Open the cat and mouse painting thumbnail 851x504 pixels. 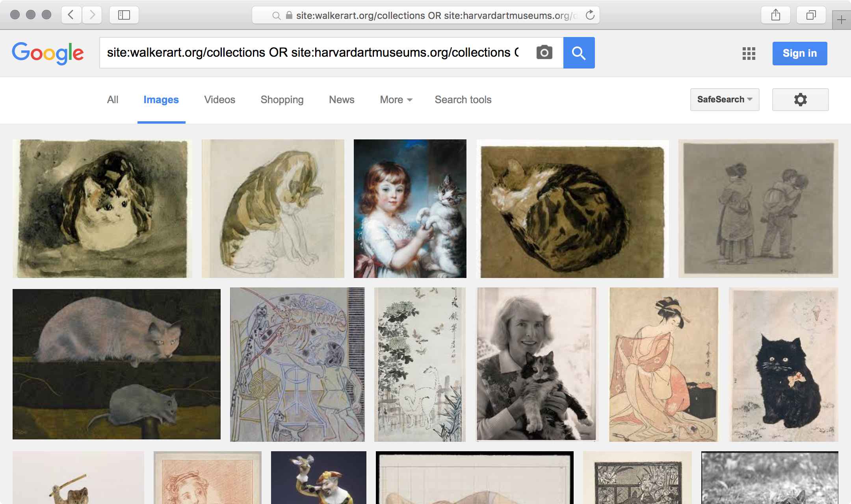click(x=117, y=364)
